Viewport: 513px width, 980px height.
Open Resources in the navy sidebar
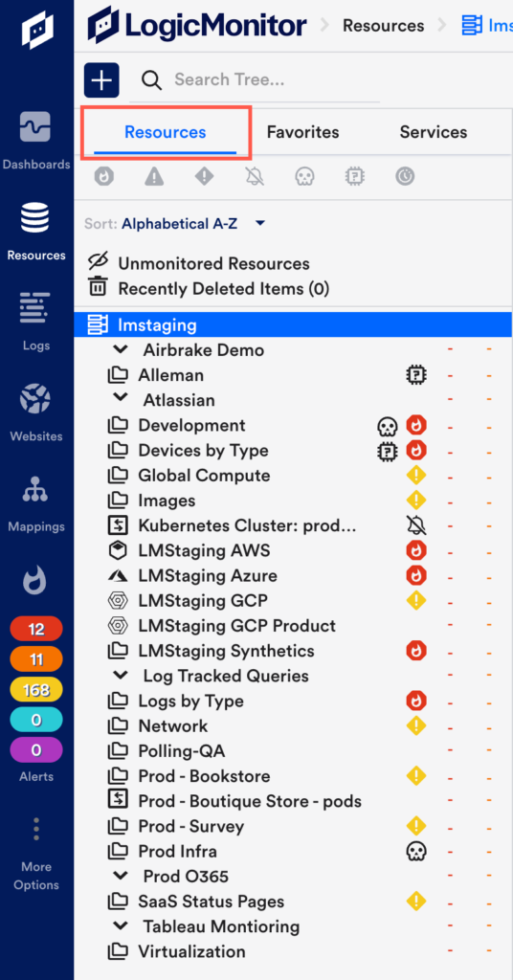pyautogui.click(x=36, y=232)
